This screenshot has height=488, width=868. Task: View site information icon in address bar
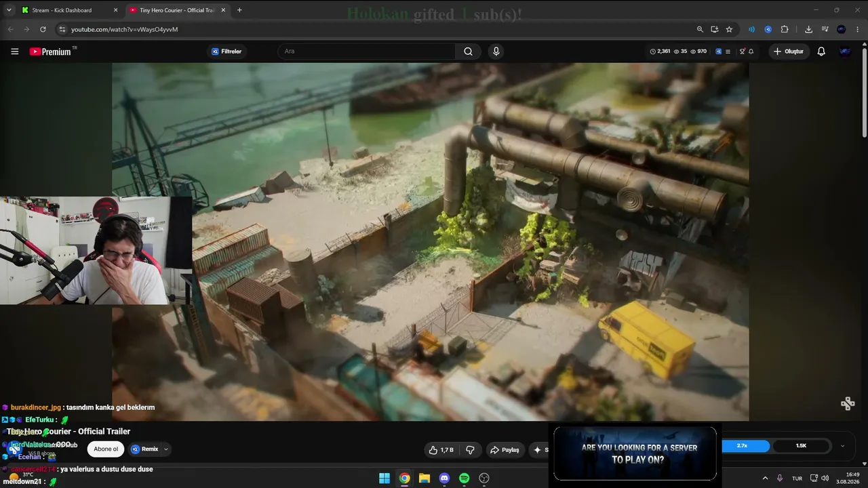tap(62, 29)
